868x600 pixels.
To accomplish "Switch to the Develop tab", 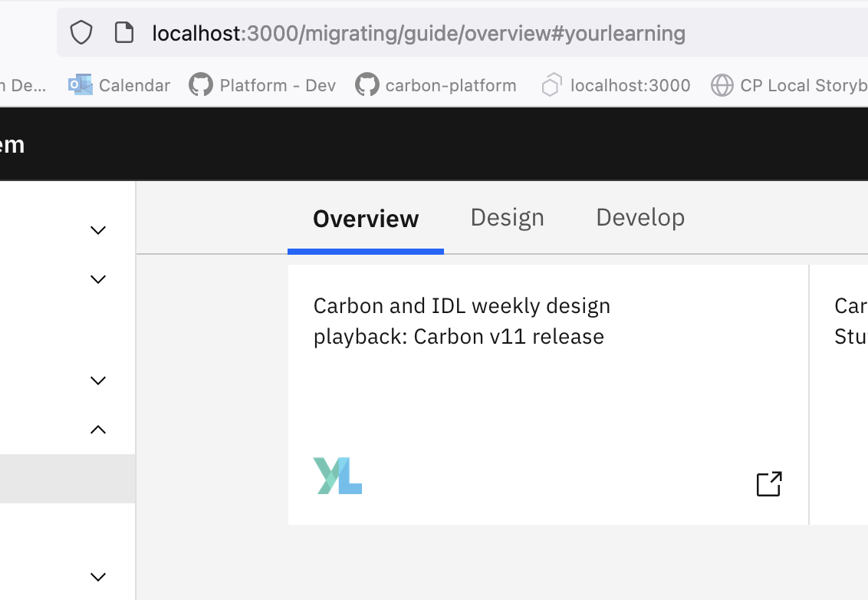I will pos(639,217).
